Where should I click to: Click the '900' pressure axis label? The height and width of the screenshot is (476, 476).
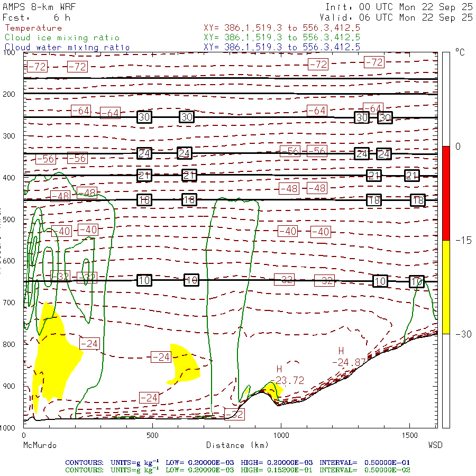click(x=9, y=386)
